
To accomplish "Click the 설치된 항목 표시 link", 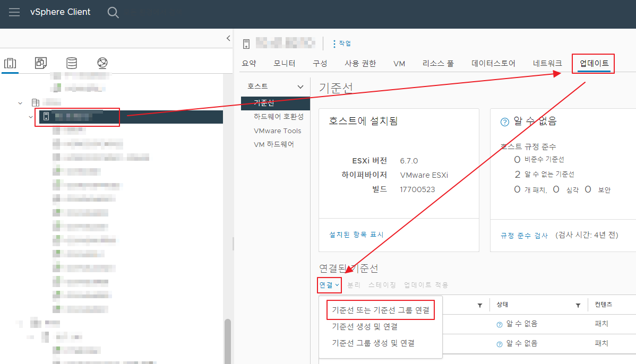I will [356, 235].
